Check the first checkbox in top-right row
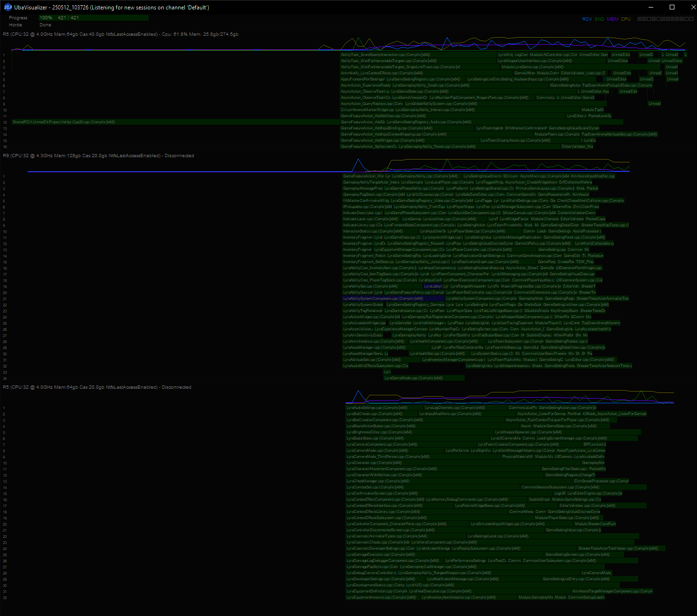697x616 pixels. click(x=640, y=19)
